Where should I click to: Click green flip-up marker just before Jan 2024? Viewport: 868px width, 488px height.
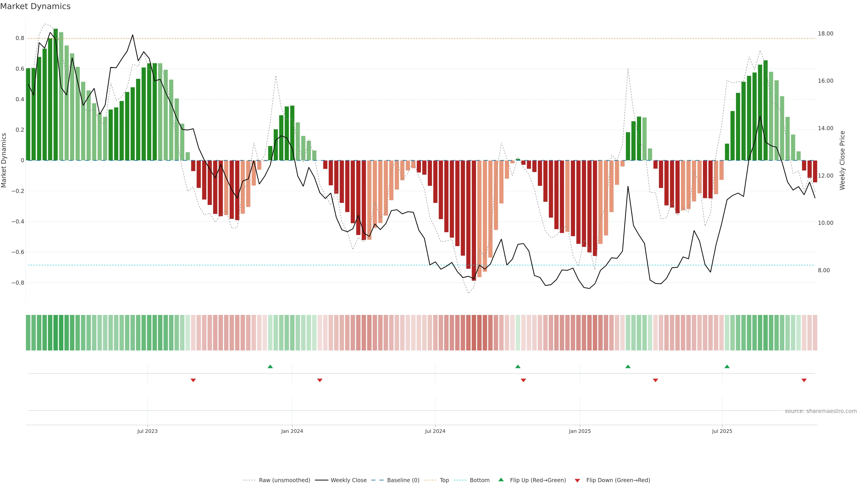[270, 366]
